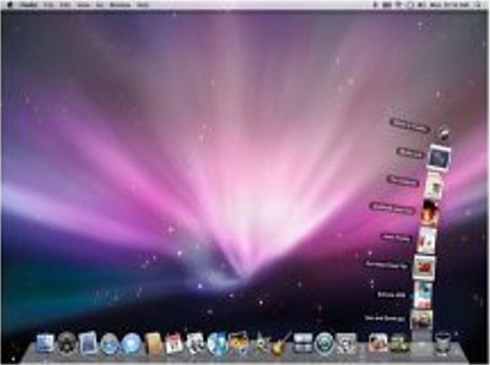Image resolution: width=490 pixels, height=365 pixels.
Task: Activate Spaces from the Dock
Action: click(303, 344)
